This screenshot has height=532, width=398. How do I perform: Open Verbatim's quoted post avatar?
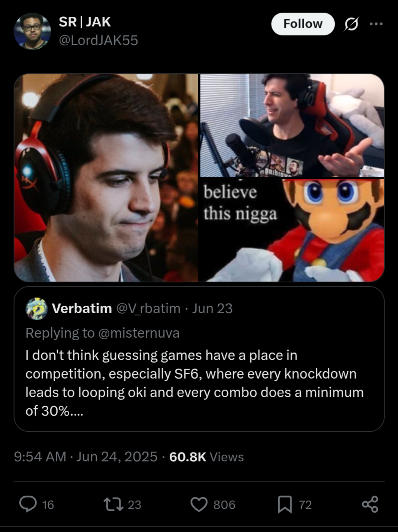click(36, 308)
